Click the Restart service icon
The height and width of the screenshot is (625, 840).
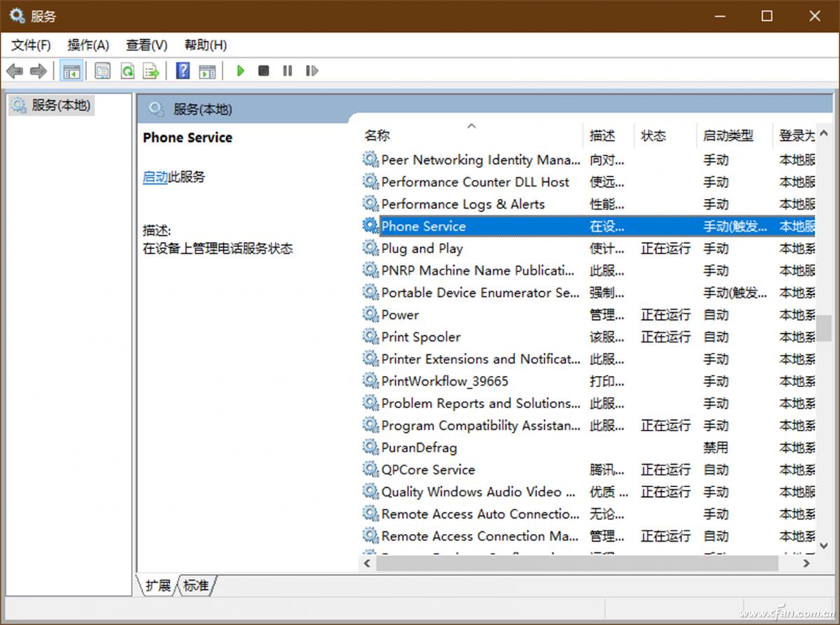[311, 71]
